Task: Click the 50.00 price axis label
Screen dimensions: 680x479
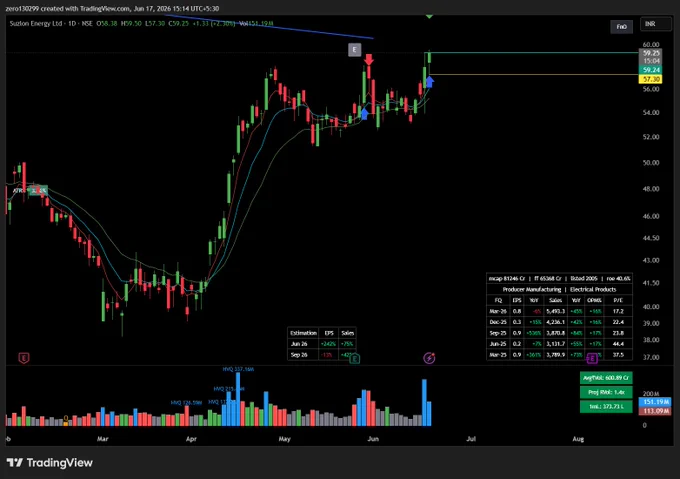Action: click(x=651, y=163)
